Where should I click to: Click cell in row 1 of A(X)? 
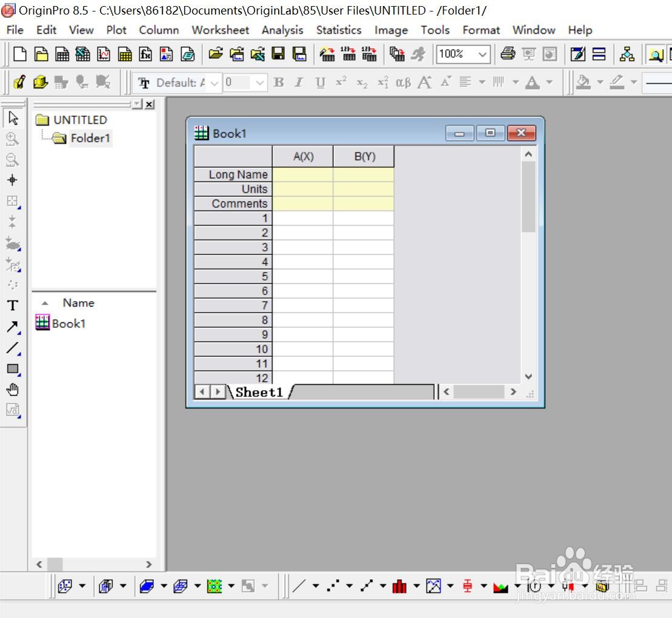[302, 218]
